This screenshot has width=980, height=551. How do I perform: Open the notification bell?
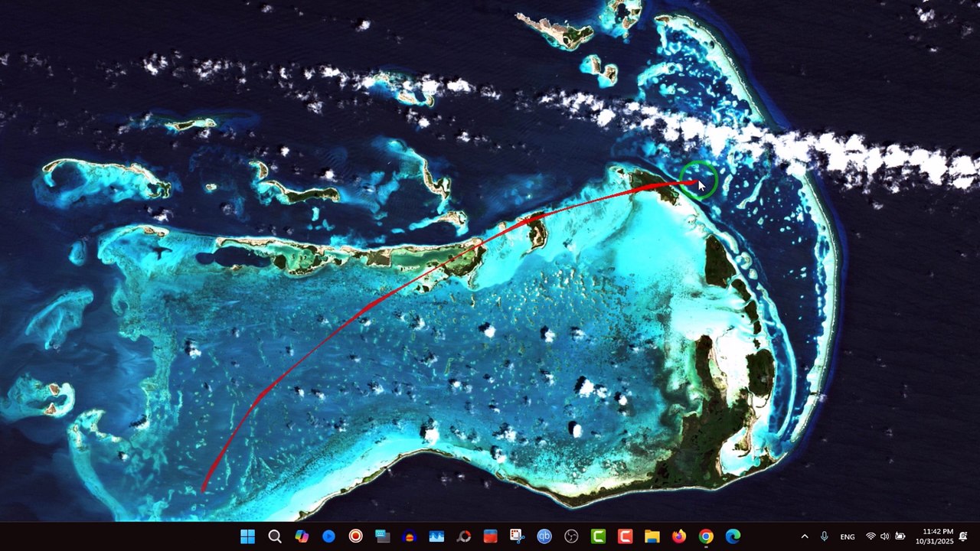(963, 536)
